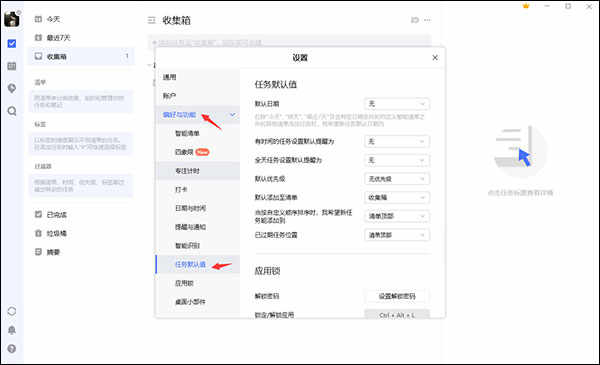Image resolution: width=600 pixels, height=365 pixels.
Task: Collapse the 偏好与功能 settings section
Action: 232,115
